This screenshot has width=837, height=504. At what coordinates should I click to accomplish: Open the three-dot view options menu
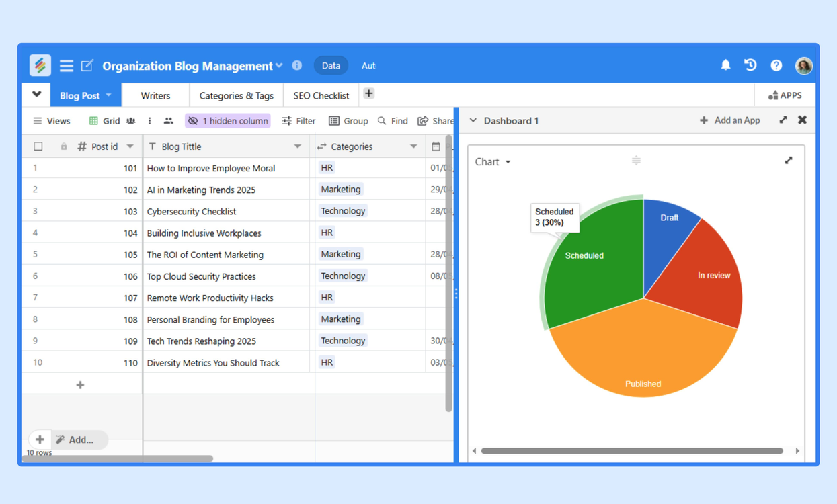[x=149, y=121]
